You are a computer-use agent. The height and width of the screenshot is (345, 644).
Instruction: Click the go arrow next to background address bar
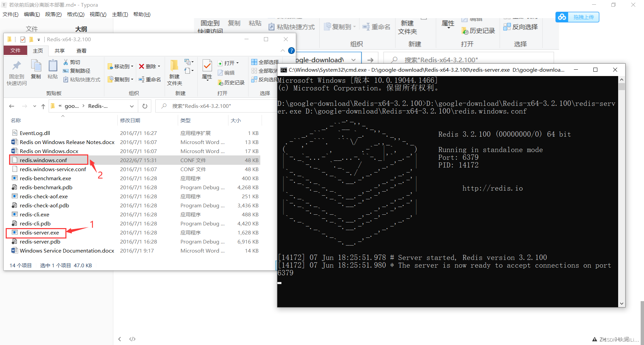[x=370, y=60]
